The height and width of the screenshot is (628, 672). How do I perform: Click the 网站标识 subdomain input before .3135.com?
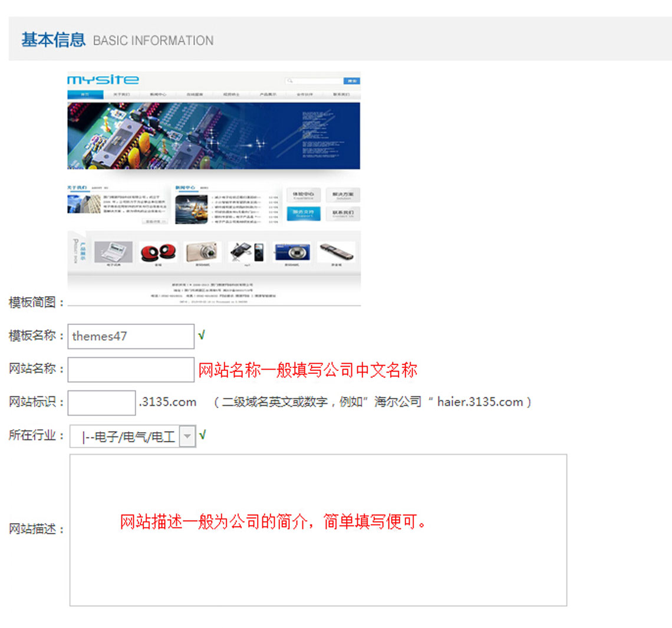(101, 403)
